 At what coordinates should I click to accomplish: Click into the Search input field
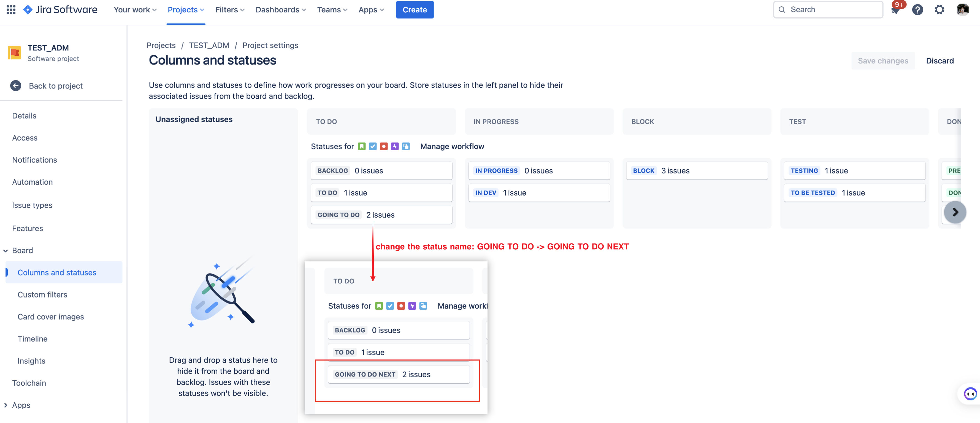pyautogui.click(x=828, y=10)
